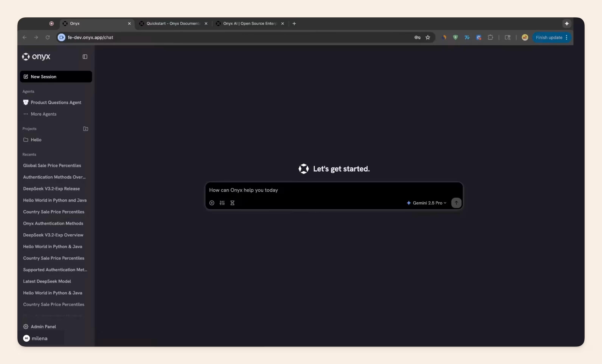Image resolution: width=602 pixels, height=364 pixels.
Task: Open the attach file plus icon
Action: pyautogui.click(x=212, y=203)
